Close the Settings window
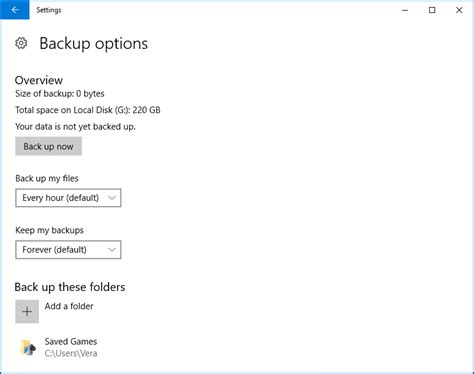 459,10
